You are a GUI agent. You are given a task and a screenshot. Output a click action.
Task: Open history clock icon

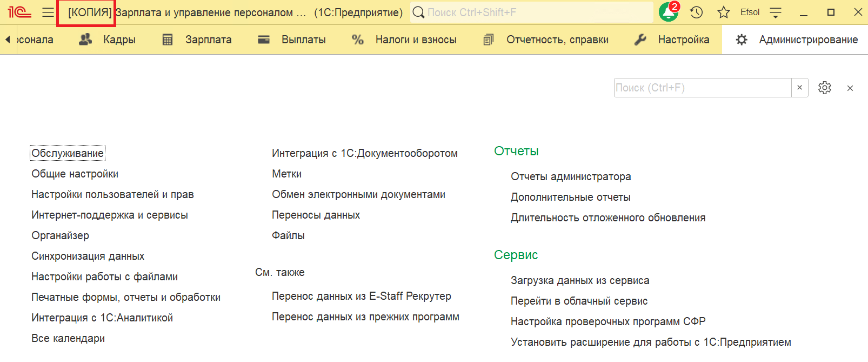coord(697,12)
